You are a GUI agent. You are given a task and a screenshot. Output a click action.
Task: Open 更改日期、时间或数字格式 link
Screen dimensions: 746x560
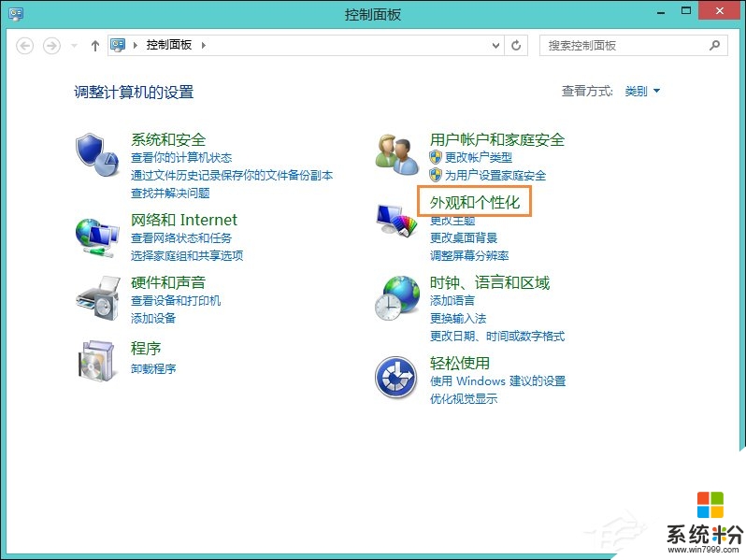(497, 337)
